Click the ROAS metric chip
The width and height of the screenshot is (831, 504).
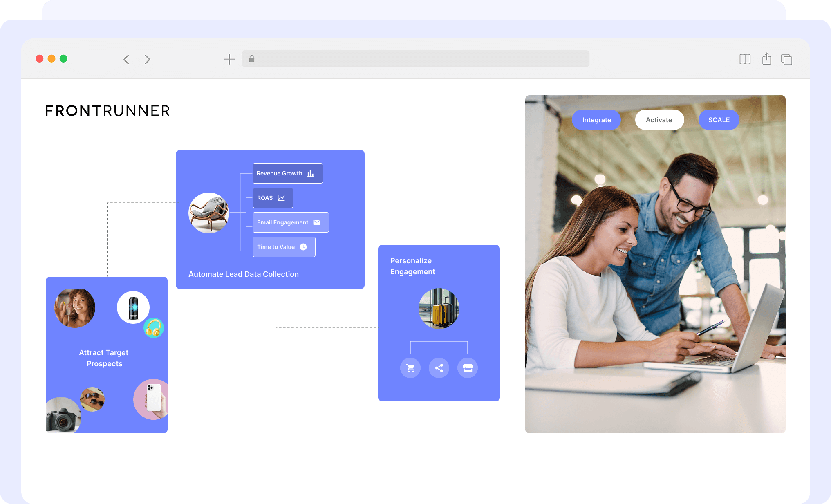(273, 198)
